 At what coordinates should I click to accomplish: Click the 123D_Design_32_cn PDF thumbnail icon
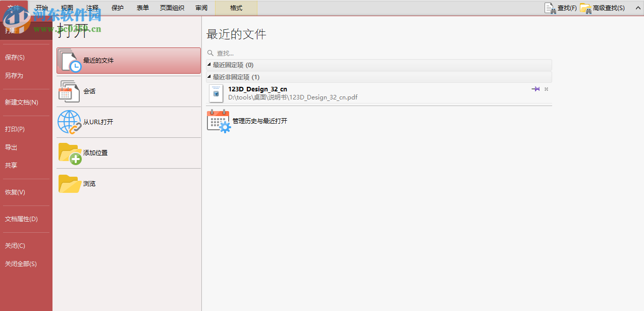(216, 93)
